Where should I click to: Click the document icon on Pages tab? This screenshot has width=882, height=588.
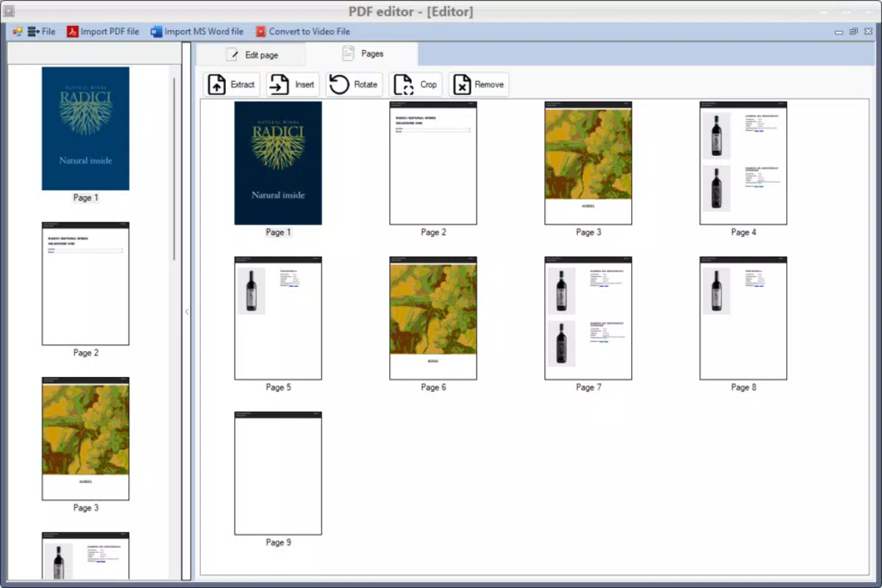348,54
